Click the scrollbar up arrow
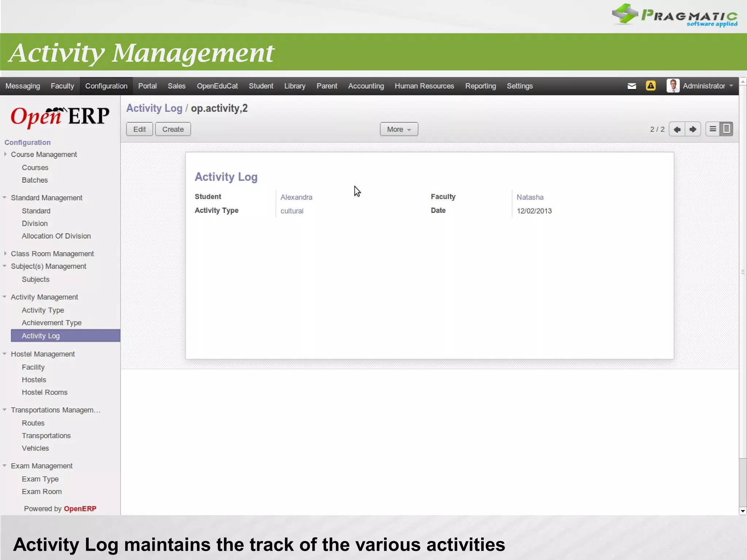This screenshot has height=560, width=747. click(743, 81)
